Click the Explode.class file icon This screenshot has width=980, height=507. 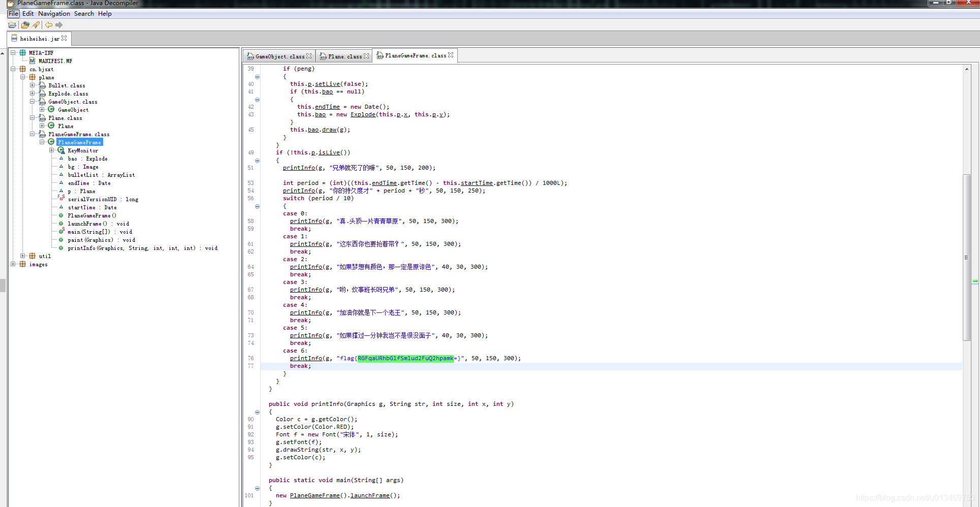tap(42, 93)
